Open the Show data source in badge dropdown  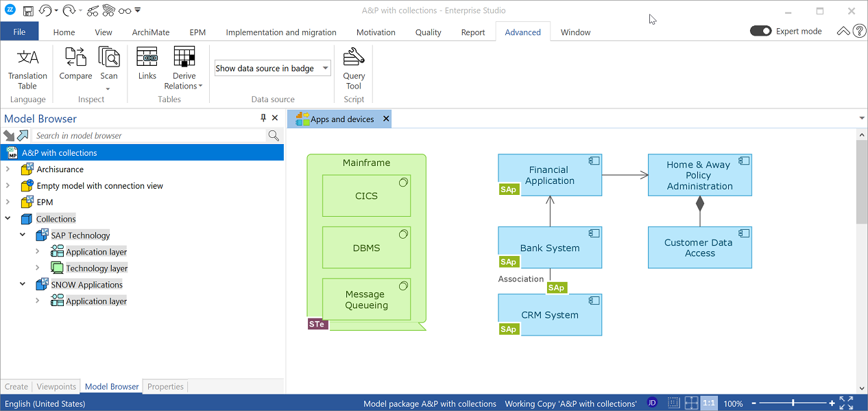(272, 68)
